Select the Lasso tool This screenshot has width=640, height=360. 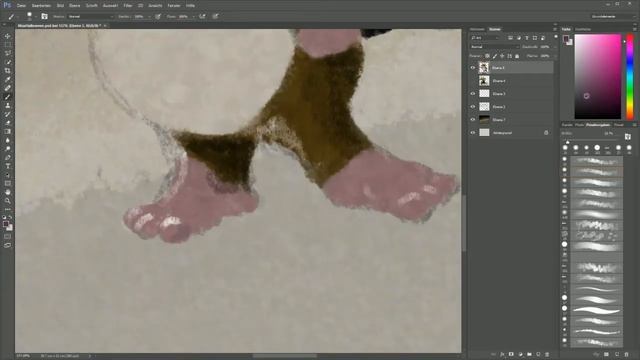click(x=7, y=53)
